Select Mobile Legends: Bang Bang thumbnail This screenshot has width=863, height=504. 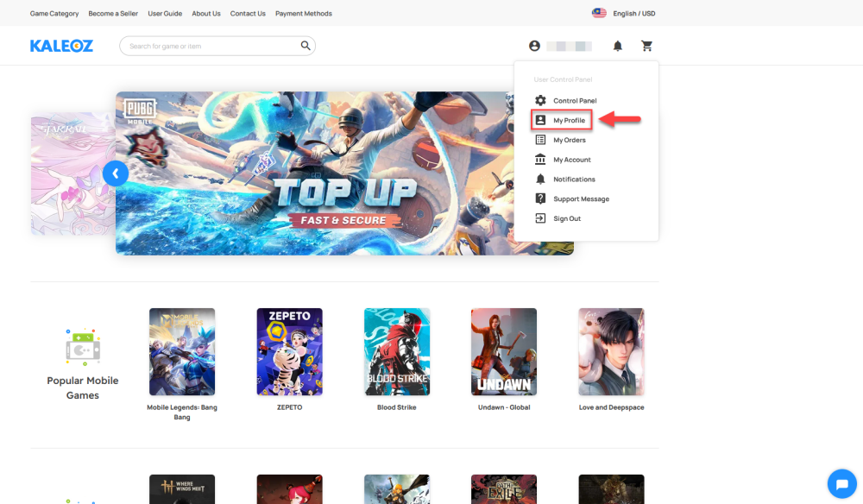[x=182, y=352]
